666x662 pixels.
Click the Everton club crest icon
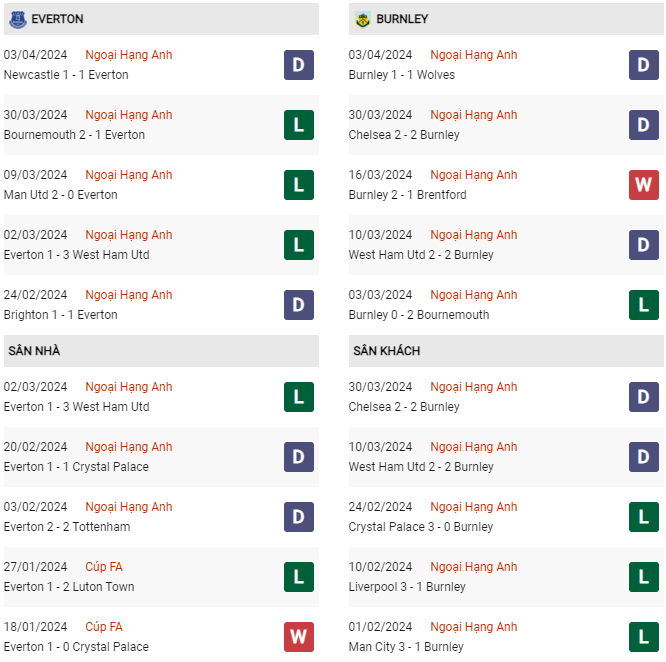click(17, 20)
